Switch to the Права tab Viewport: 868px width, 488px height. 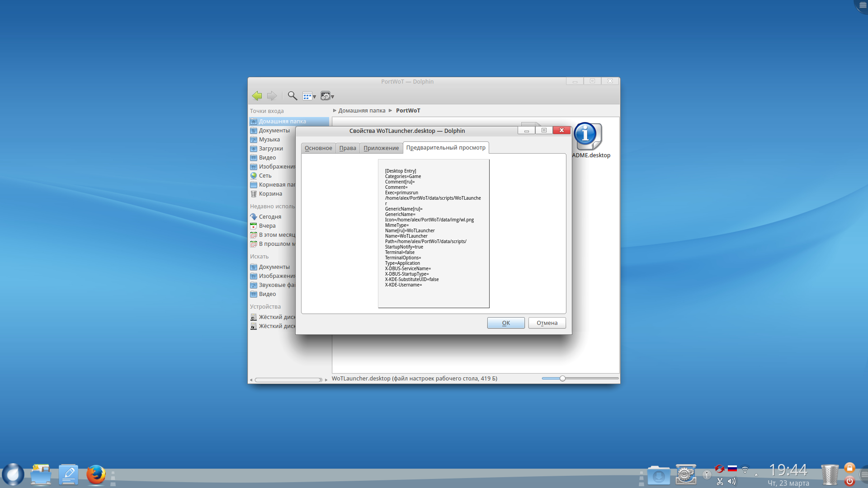coord(348,148)
